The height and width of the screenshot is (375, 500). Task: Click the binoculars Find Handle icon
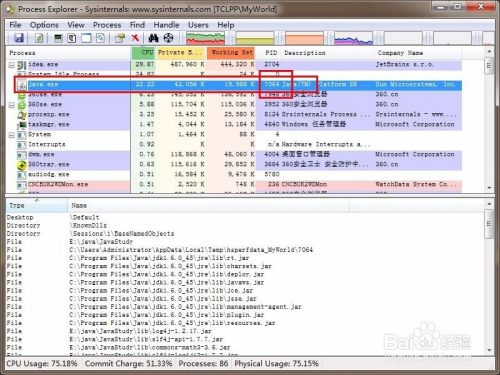pyautogui.click(x=153, y=38)
